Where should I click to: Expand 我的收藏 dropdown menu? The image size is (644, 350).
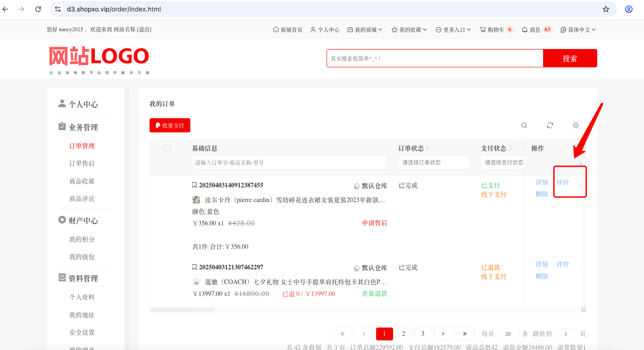pos(409,30)
